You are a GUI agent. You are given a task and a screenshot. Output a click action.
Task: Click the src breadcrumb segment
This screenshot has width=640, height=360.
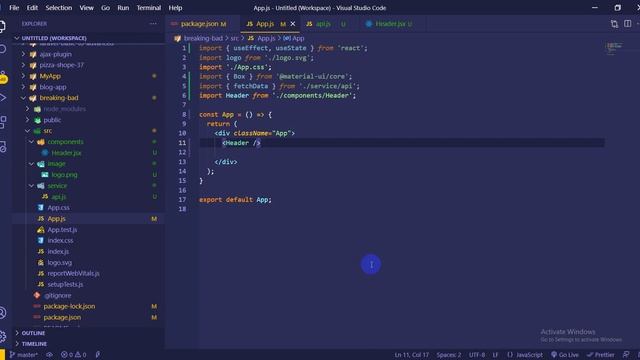(234, 38)
